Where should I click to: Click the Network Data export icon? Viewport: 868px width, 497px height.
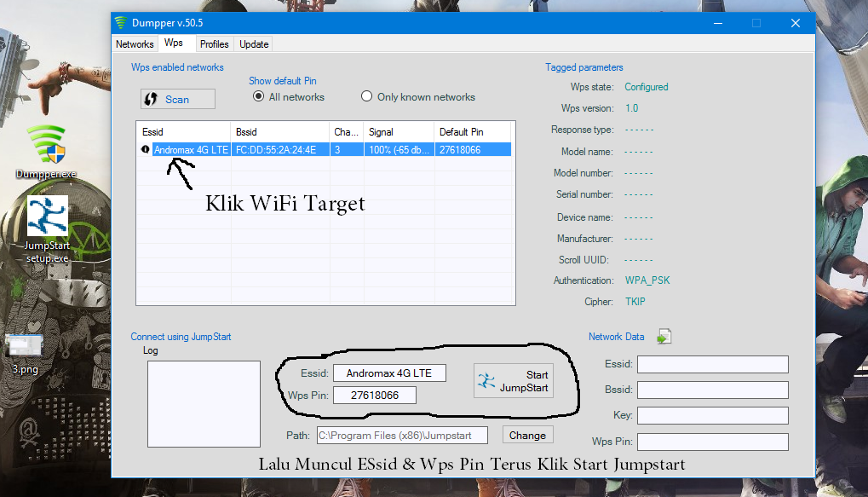(664, 337)
